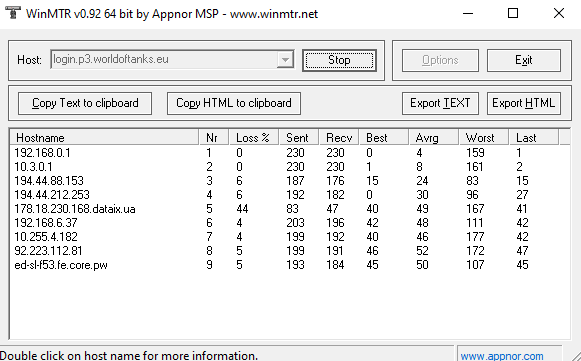
Task: Select the 192.168.0.1 host row
Action: (289, 153)
